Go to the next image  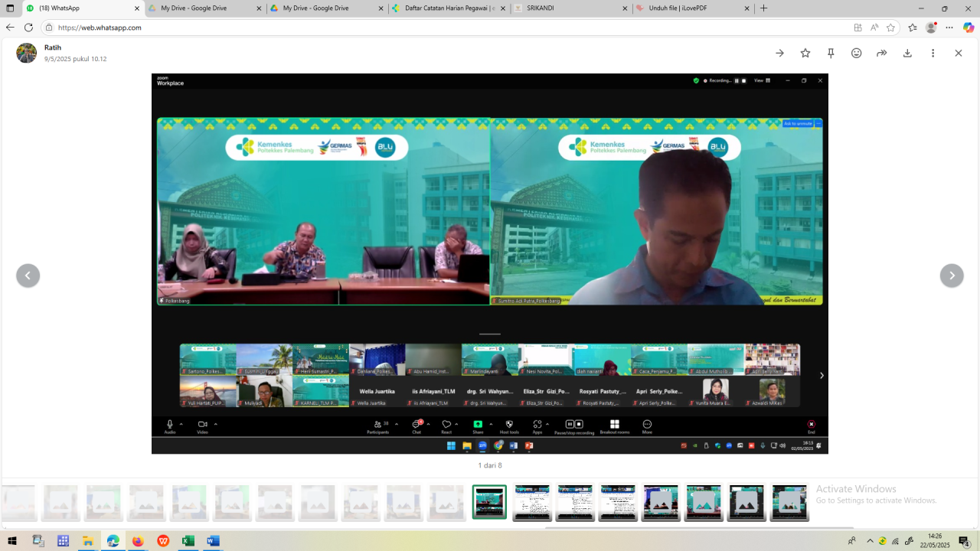(952, 275)
